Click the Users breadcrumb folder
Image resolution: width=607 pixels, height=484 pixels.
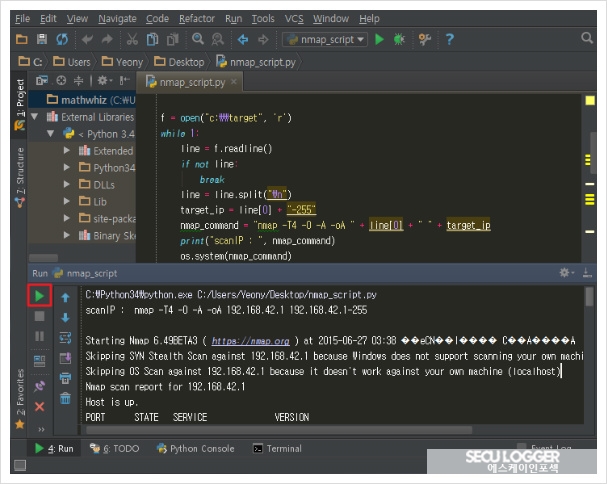[72, 62]
